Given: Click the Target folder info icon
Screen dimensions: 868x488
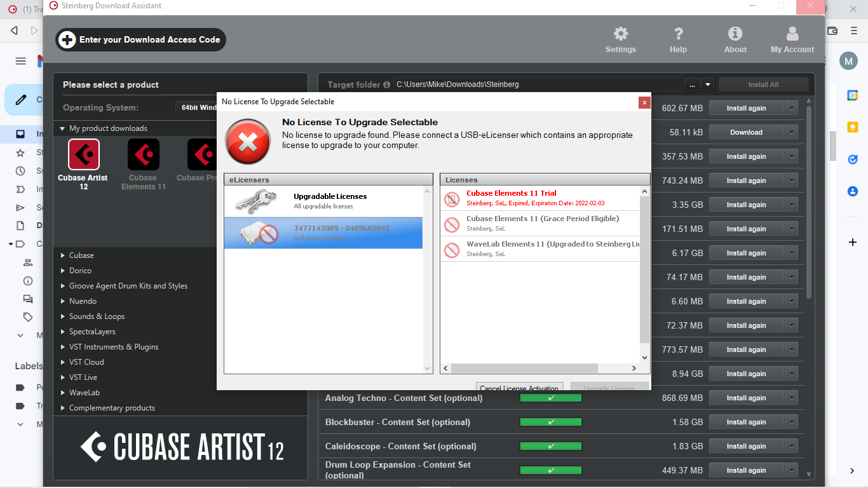Looking at the screenshot, I should click(386, 85).
